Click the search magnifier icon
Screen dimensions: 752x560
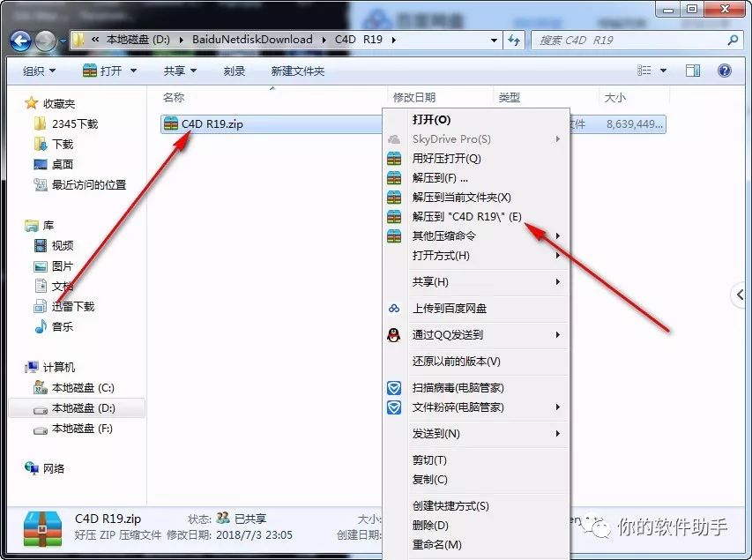(x=733, y=41)
